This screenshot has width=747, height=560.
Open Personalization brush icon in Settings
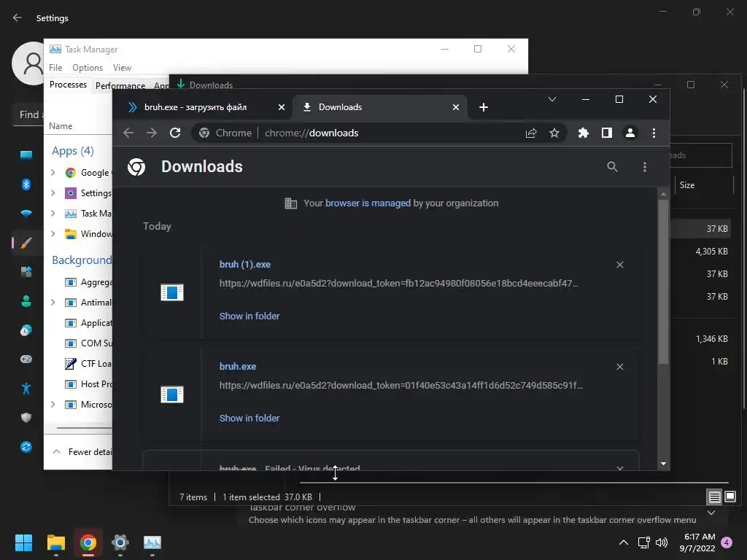tap(26, 243)
